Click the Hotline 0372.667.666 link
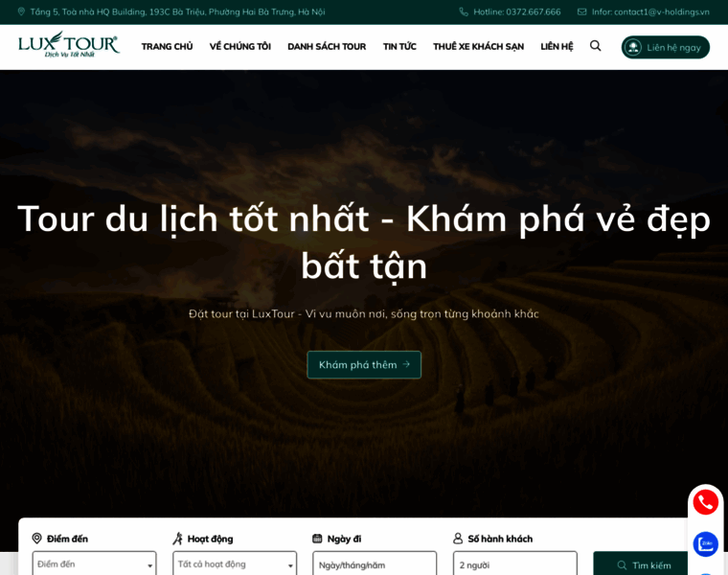 (x=516, y=11)
